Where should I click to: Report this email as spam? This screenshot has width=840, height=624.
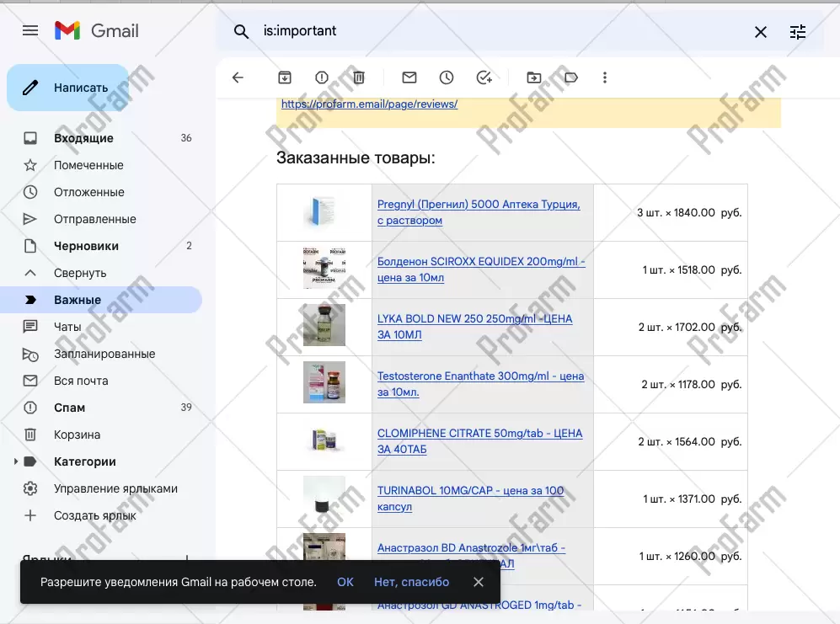pos(322,77)
